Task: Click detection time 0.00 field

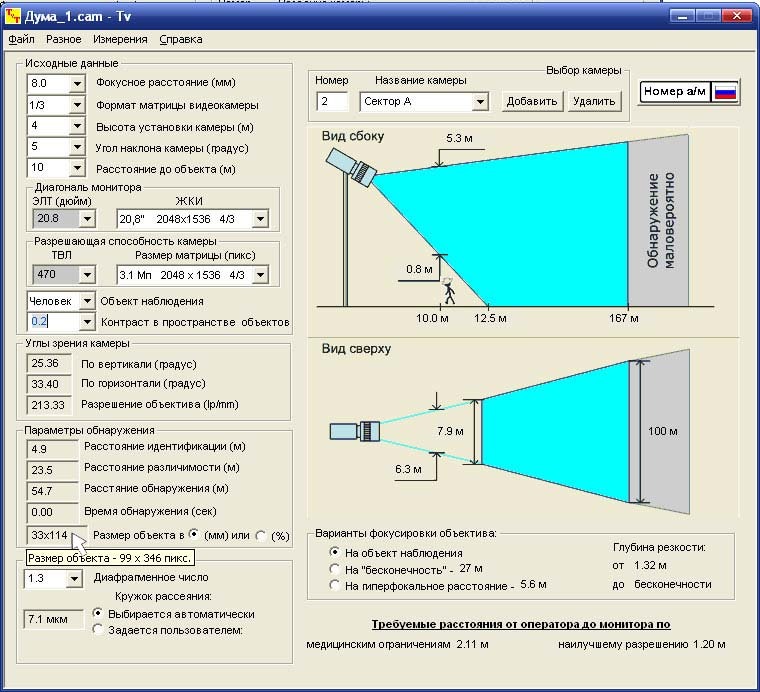Action: click(x=52, y=512)
